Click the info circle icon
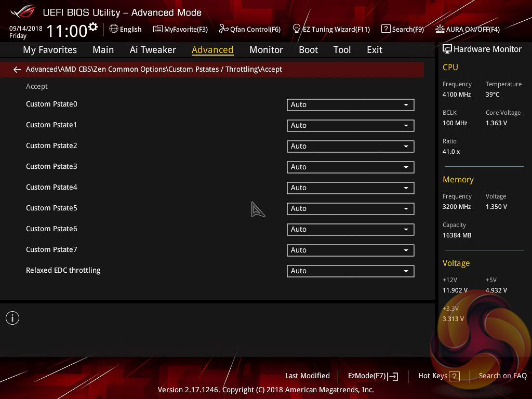Image resolution: width=532 pixels, height=399 pixels. tap(12, 318)
